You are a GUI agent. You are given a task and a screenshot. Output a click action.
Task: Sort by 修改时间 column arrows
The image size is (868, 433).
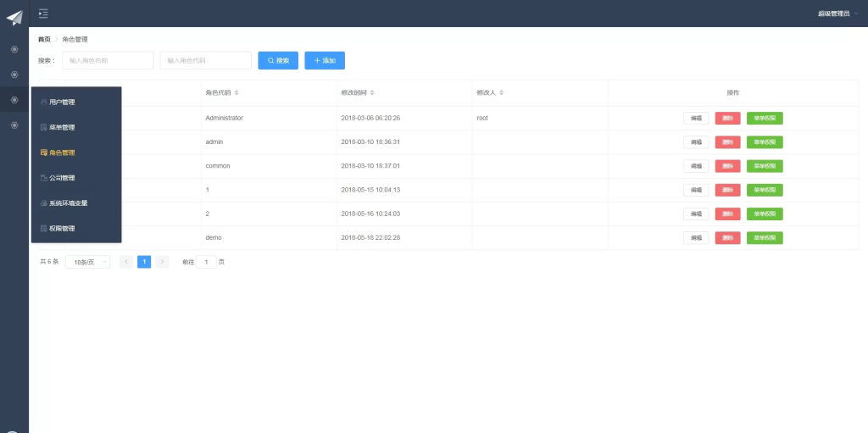click(x=372, y=92)
